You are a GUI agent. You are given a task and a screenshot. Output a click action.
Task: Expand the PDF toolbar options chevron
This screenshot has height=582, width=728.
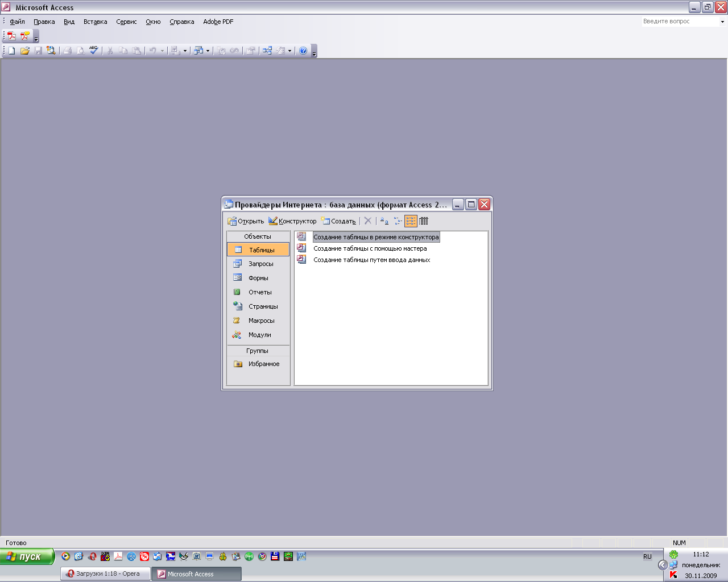click(36, 36)
